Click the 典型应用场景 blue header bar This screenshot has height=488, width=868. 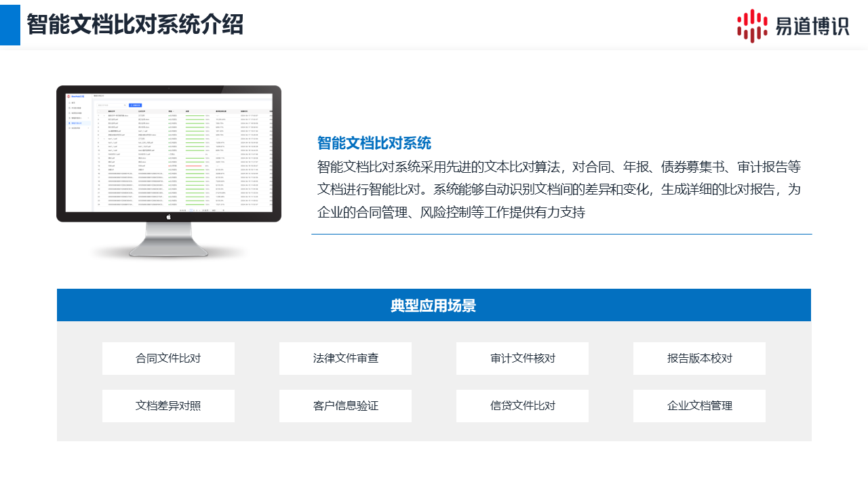coord(434,306)
